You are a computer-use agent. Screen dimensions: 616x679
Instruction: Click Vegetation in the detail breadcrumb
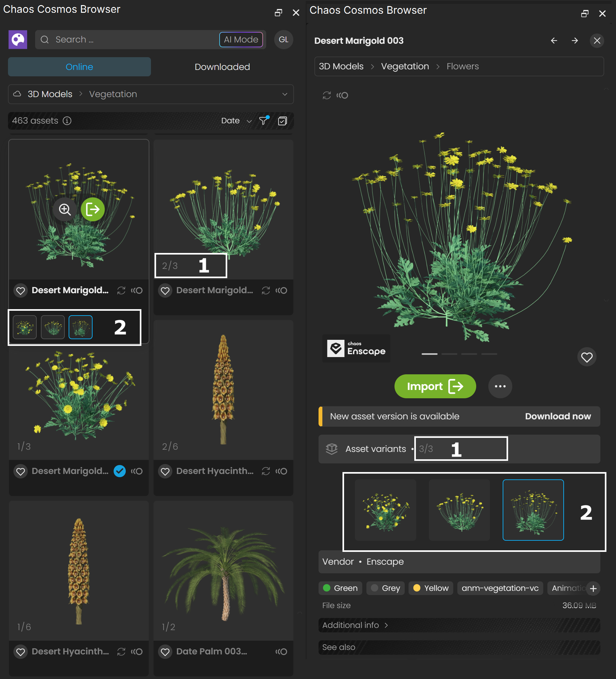(405, 66)
